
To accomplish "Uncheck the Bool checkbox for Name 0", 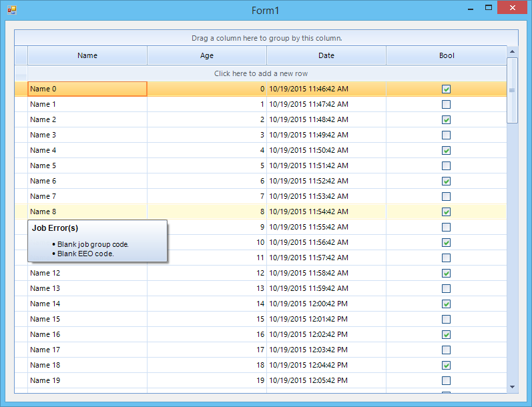I will tap(446, 89).
